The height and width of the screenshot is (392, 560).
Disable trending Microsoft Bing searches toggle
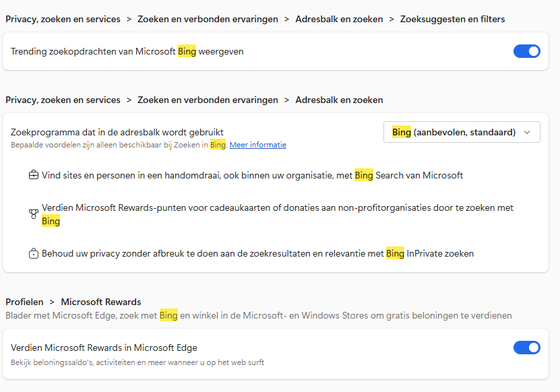[527, 51]
